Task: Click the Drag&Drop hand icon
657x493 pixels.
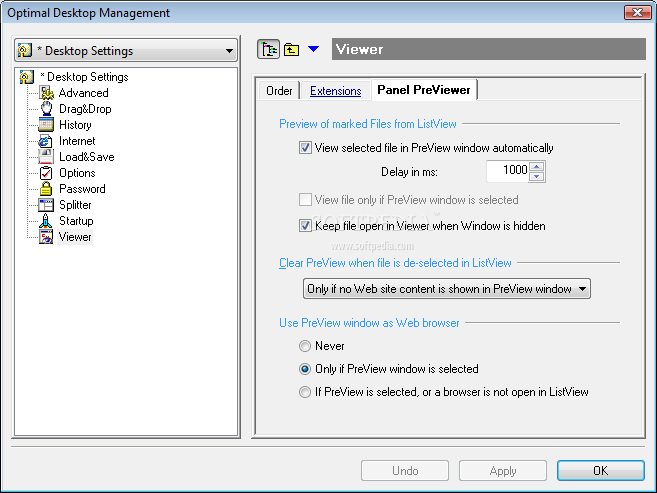Action: tap(46, 108)
